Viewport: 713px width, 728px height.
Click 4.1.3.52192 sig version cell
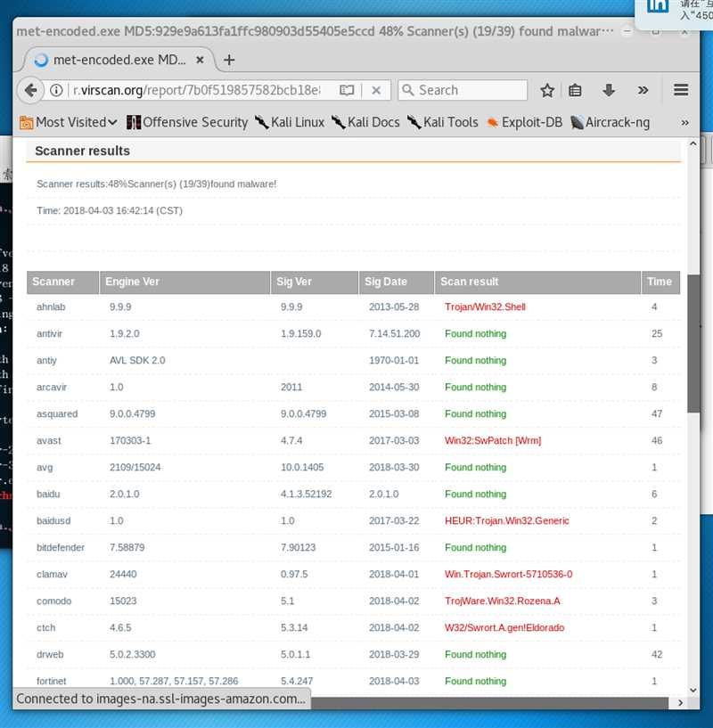306,494
